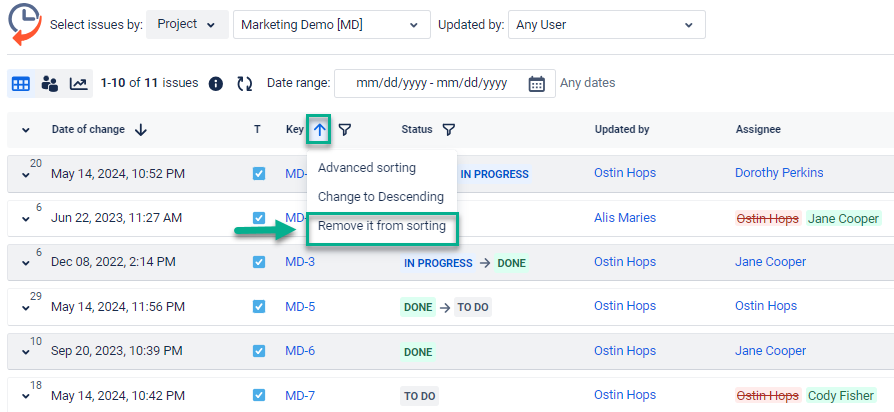Open the MD-6 issue link
Viewport: 894px width, 412px height.
tap(300, 351)
